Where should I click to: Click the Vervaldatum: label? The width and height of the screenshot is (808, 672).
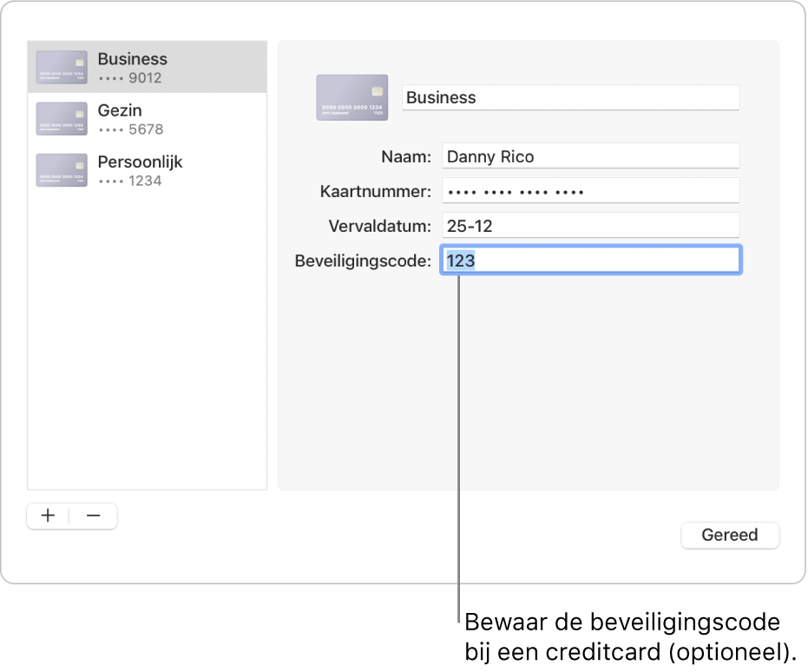pos(380,227)
